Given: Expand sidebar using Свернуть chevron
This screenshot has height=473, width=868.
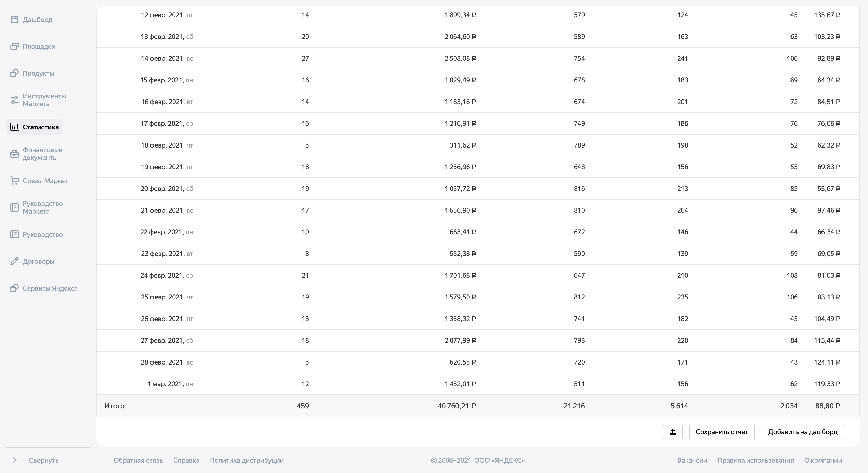Looking at the screenshot, I should point(14,460).
